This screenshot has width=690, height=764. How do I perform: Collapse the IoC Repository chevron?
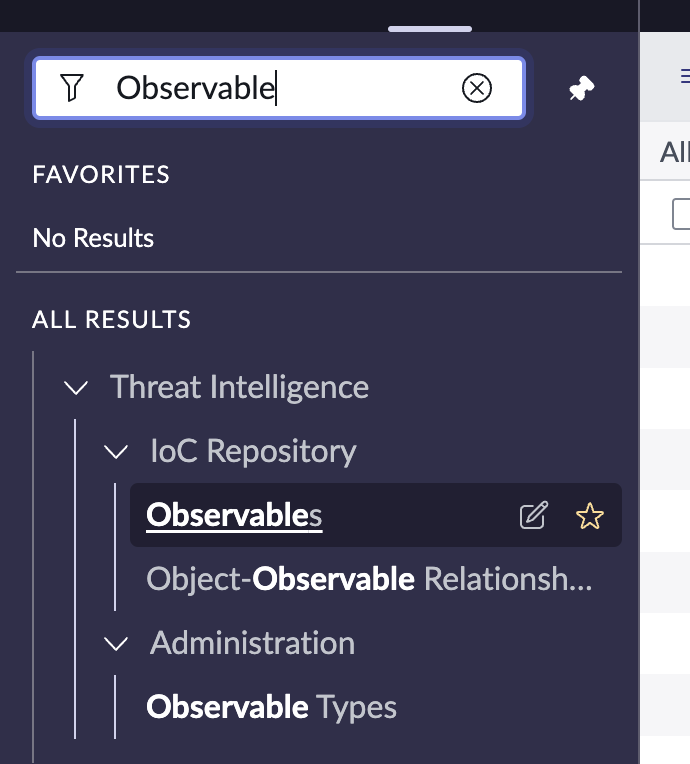click(116, 452)
